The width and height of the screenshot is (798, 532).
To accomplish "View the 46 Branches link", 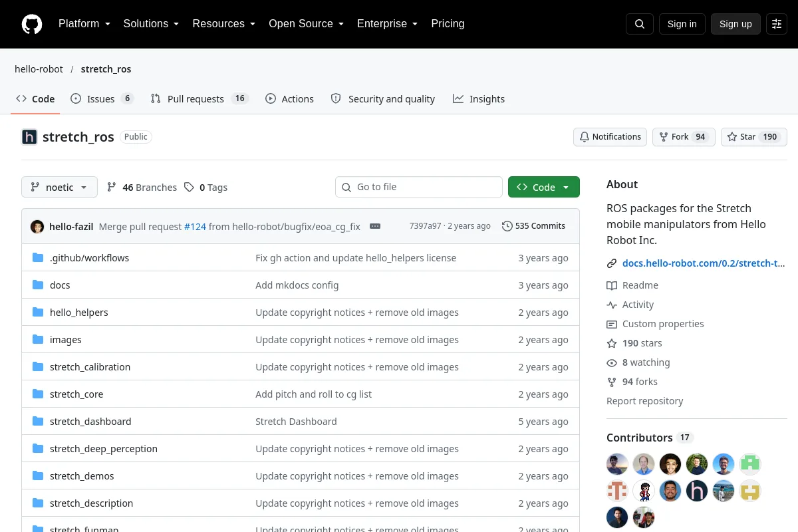I will [x=142, y=188].
